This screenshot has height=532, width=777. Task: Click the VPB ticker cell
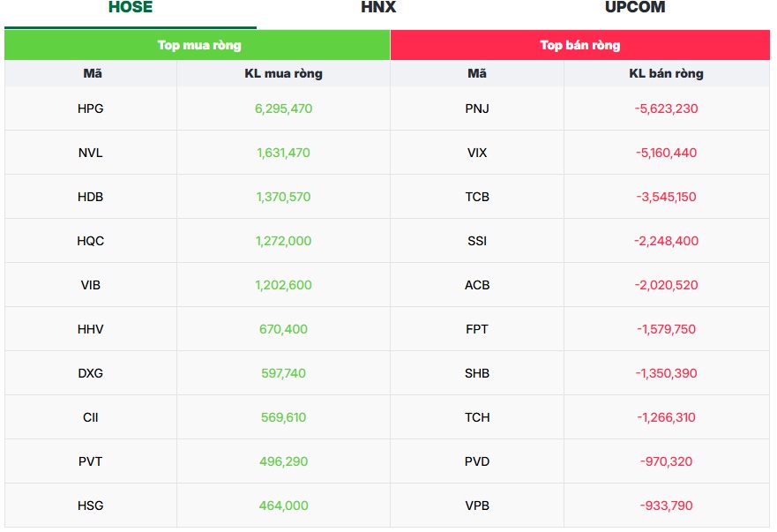point(477,506)
